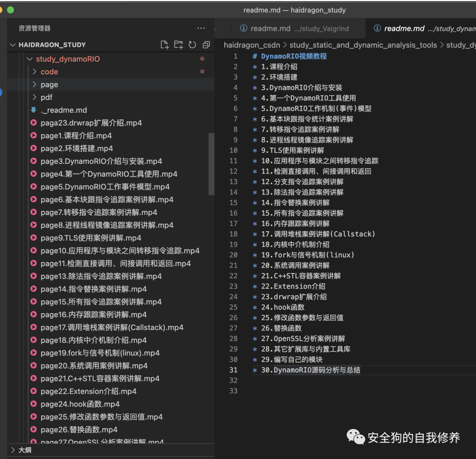Click line number 12 in gutter
Screen dimensions: 476x459
coord(233,171)
